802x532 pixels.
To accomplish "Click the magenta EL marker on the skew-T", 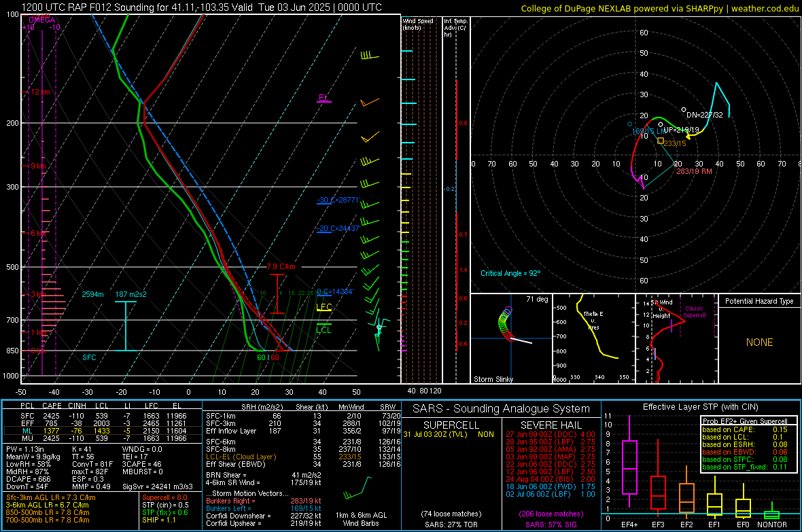I will point(324,98).
